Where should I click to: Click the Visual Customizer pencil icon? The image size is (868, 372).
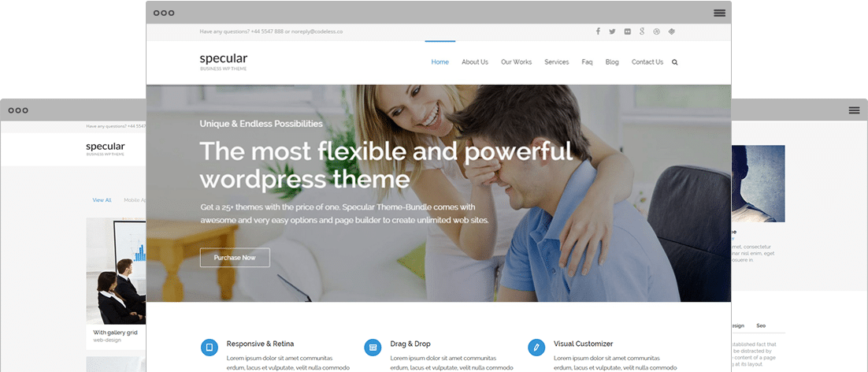click(536, 348)
